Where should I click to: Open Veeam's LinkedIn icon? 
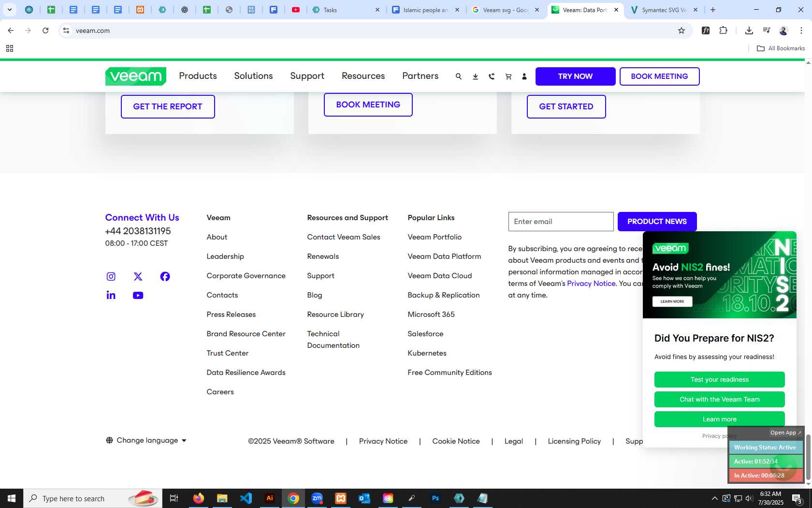click(111, 295)
